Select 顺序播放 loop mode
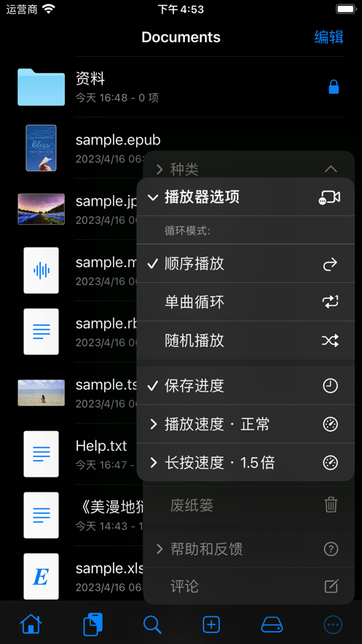 [245, 264]
